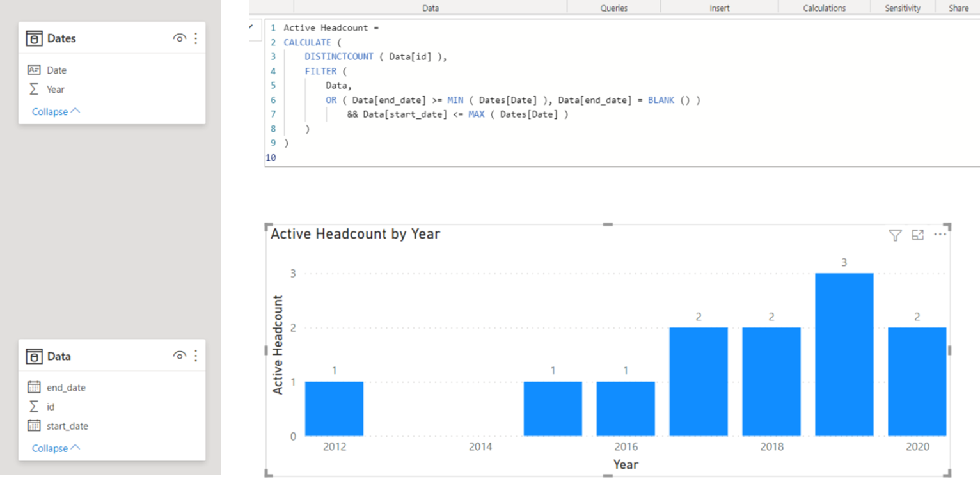Collapse the Data table card
This screenshot has height=502, width=980.
56,448
